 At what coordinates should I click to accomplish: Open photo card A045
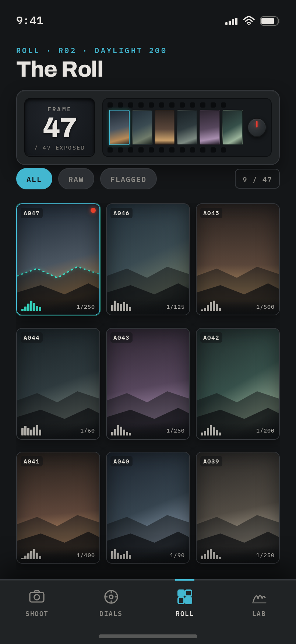point(238,259)
